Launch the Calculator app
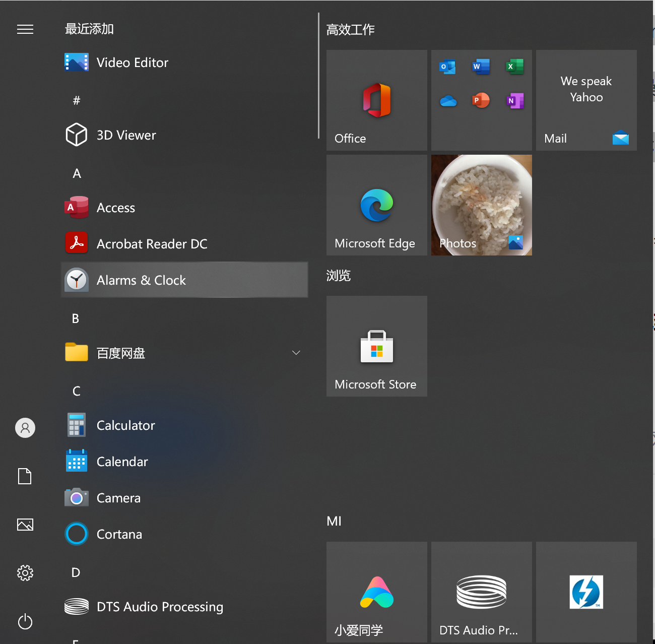Viewport: 655px width, 644px height. pos(125,425)
